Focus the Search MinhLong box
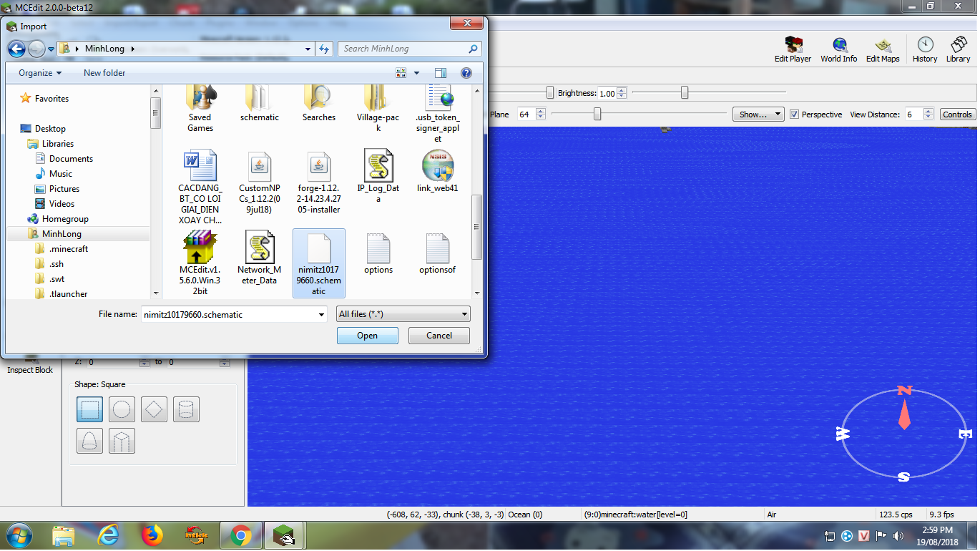Viewport: 980px width, 551px height. pos(409,49)
